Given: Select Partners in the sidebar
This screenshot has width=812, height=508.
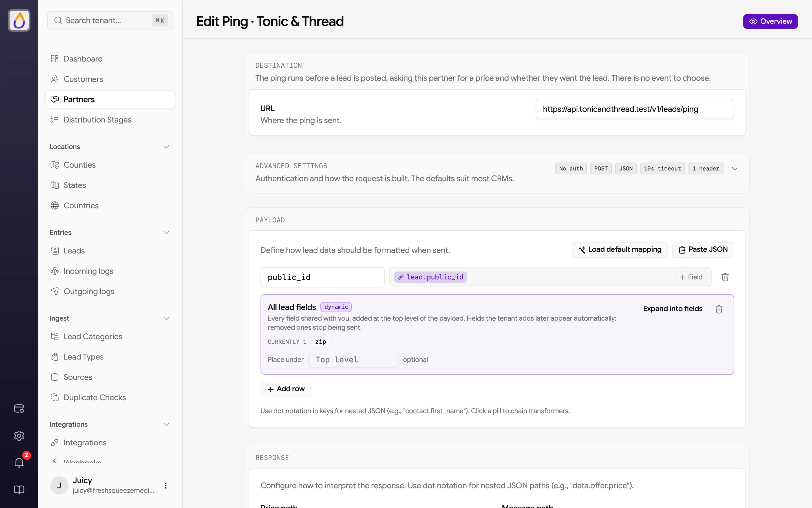Looking at the screenshot, I should pyautogui.click(x=110, y=99).
